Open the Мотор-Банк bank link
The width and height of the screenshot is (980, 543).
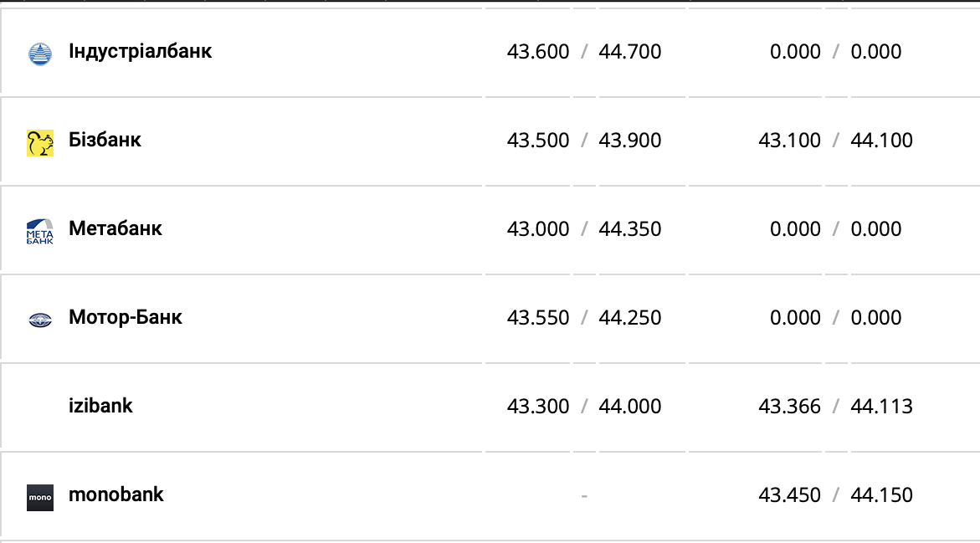[x=125, y=317]
